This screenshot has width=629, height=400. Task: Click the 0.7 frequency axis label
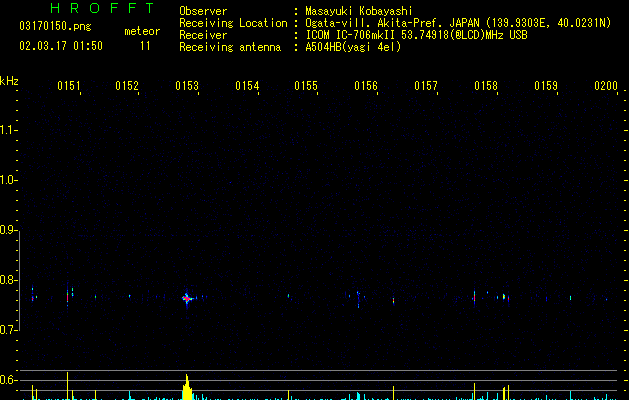[x=7, y=330]
